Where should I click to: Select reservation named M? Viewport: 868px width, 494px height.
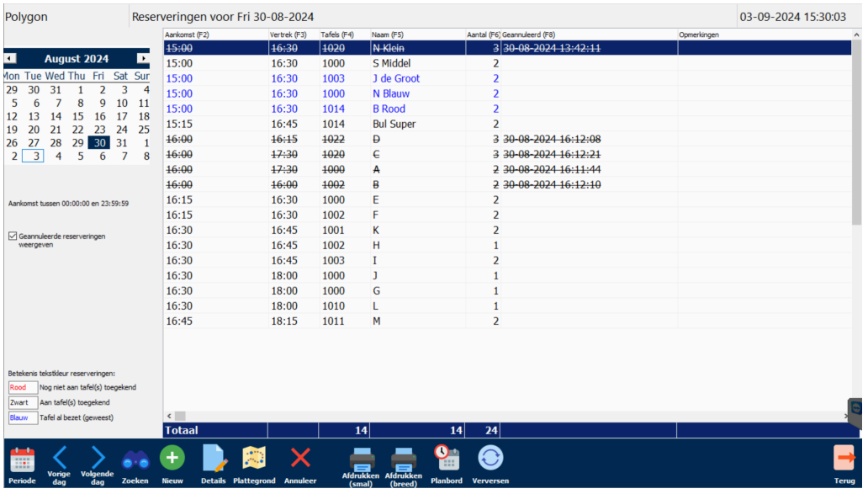tap(508, 321)
